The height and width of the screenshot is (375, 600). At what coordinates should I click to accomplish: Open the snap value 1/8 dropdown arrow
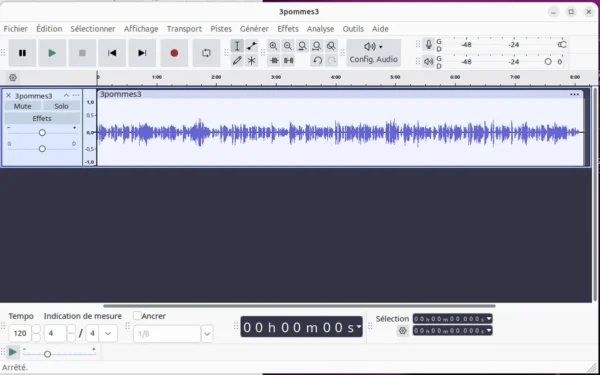click(207, 334)
